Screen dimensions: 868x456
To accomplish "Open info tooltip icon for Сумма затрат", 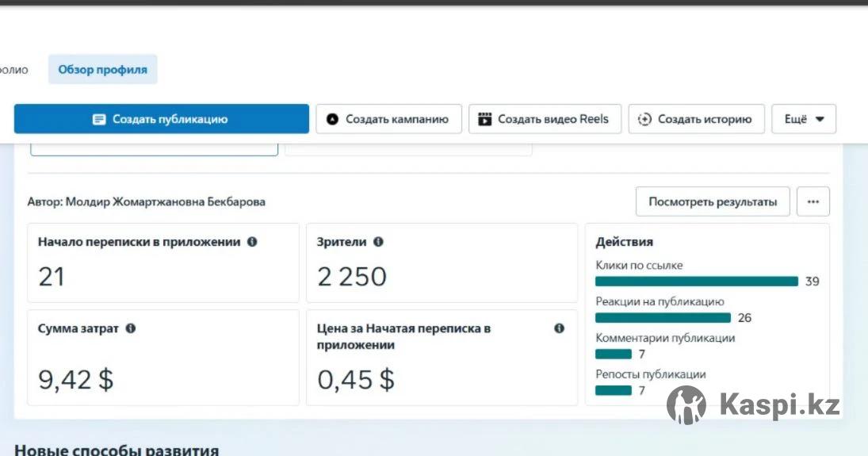I will (x=131, y=328).
